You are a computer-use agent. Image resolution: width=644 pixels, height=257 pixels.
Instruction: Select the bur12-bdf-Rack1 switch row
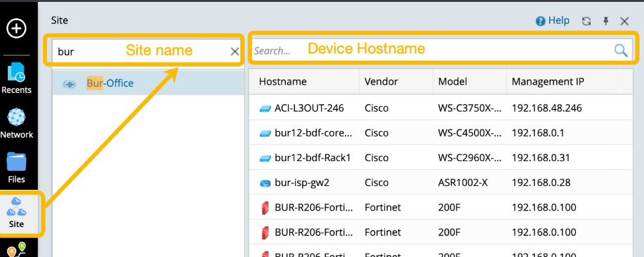[441, 157]
